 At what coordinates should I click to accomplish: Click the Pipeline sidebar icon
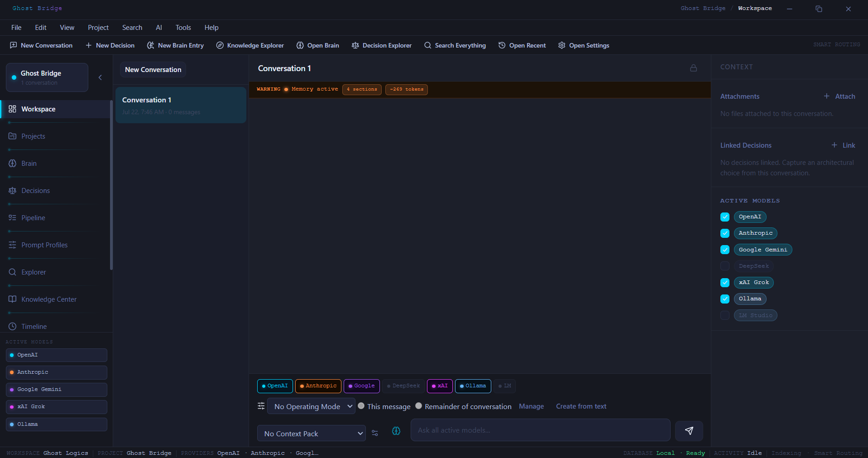click(13, 218)
